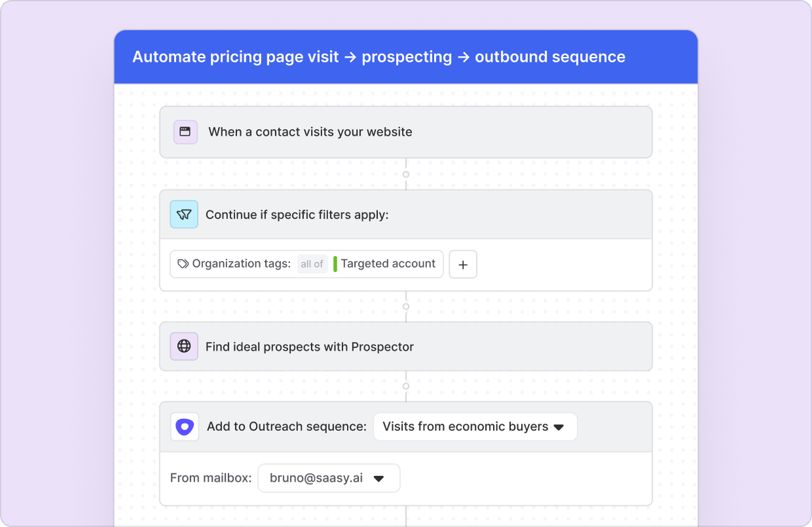Click the connector node below the filters step
Image resolution: width=812 pixels, height=527 pixels.
coord(406,306)
